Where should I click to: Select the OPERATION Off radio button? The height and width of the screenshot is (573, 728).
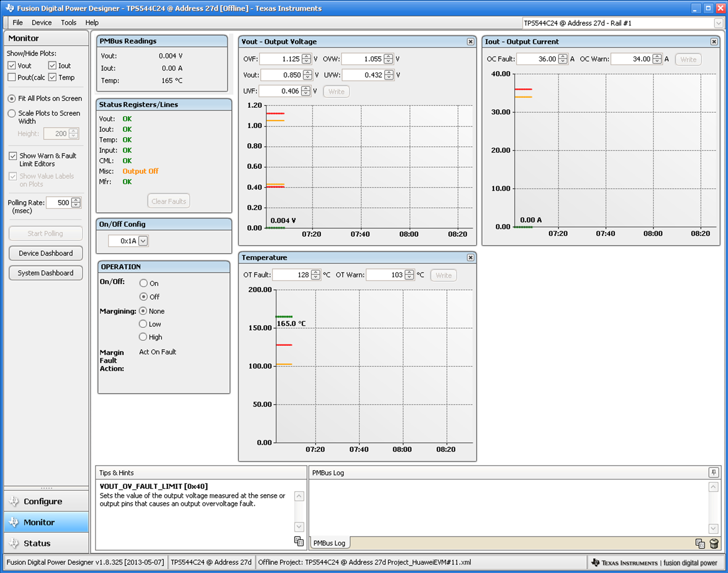[143, 297]
